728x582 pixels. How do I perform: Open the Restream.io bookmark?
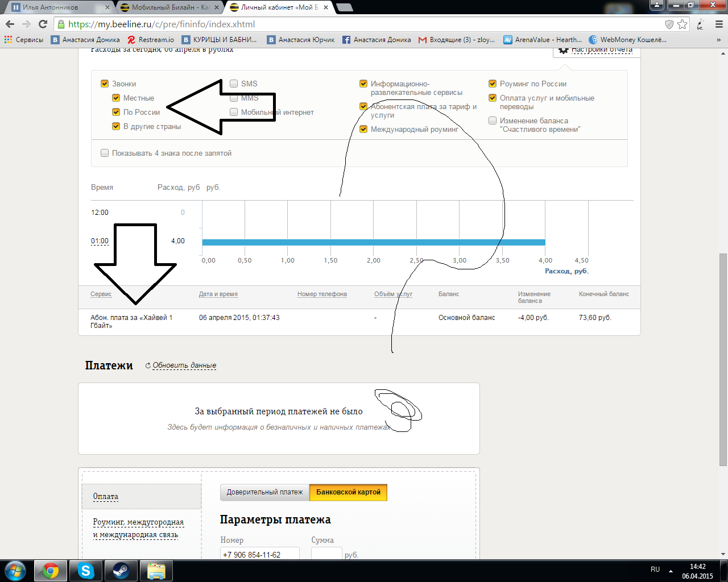[x=151, y=40]
